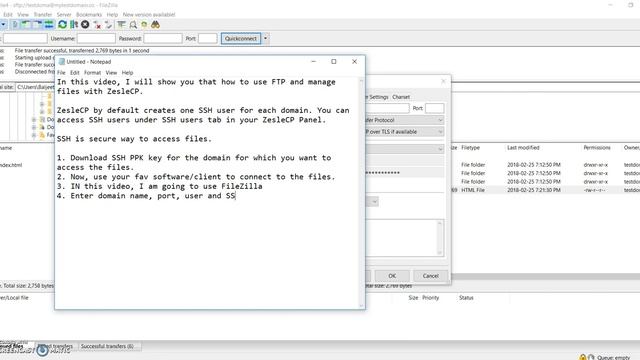Click the Status column header in queue

coord(466,298)
